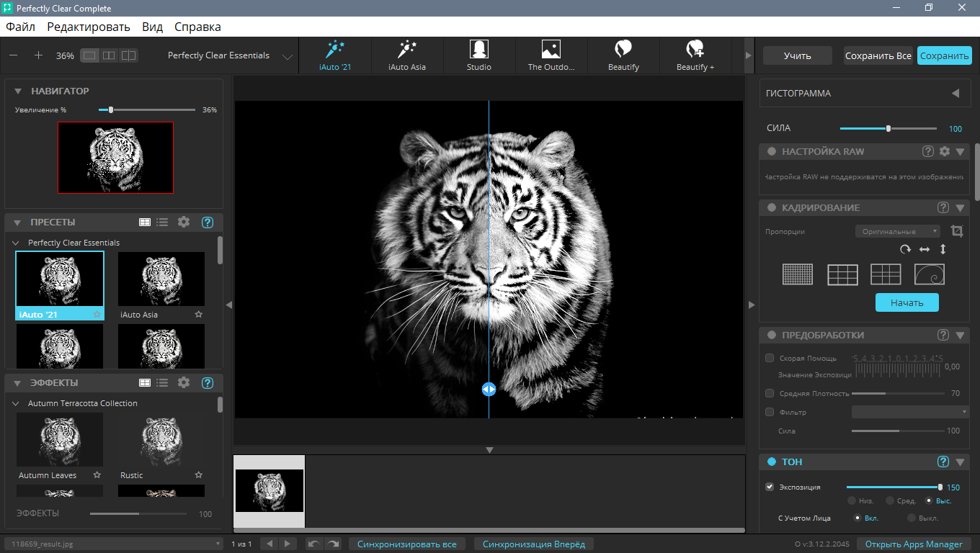The height and width of the screenshot is (553, 980).
Task: Favorite the iAuto Asia preset star
Action: click(199, 315)
